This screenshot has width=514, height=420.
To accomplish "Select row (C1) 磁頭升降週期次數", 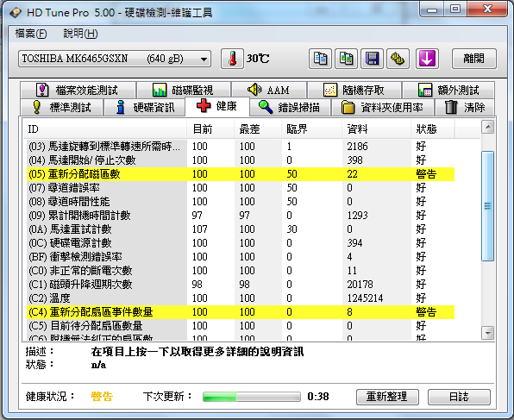I will (x=241, y=285).
